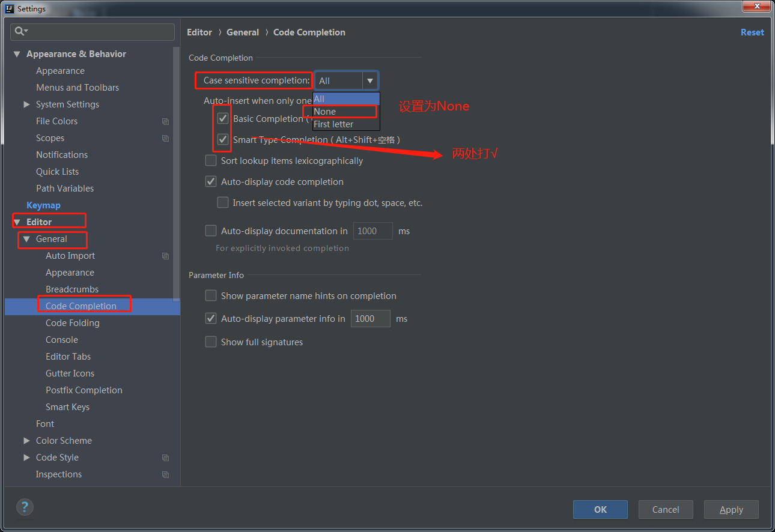The width and height of the screenshot is (775, 532).
Task: Select Smart Keys
Action: click(x=67, y=407)
